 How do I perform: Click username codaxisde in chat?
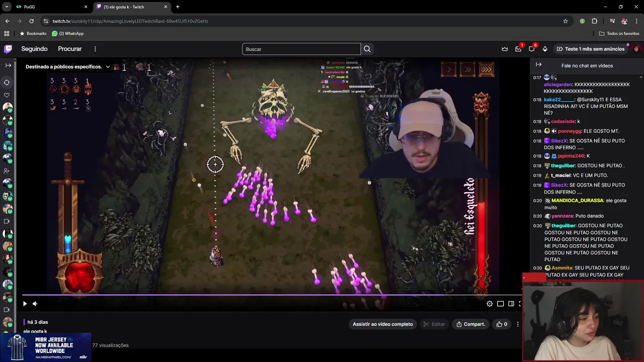pyautogui.click(x=563, y=122)
